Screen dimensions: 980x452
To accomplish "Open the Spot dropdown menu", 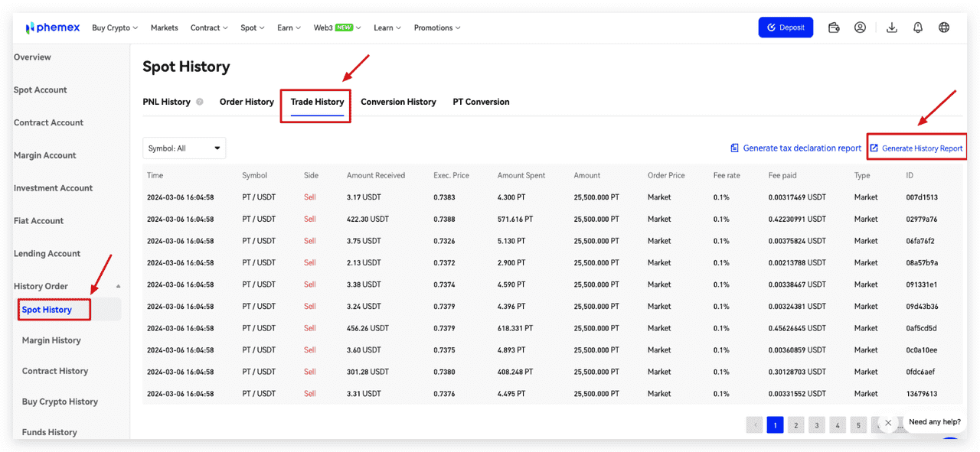I will 253,28.
